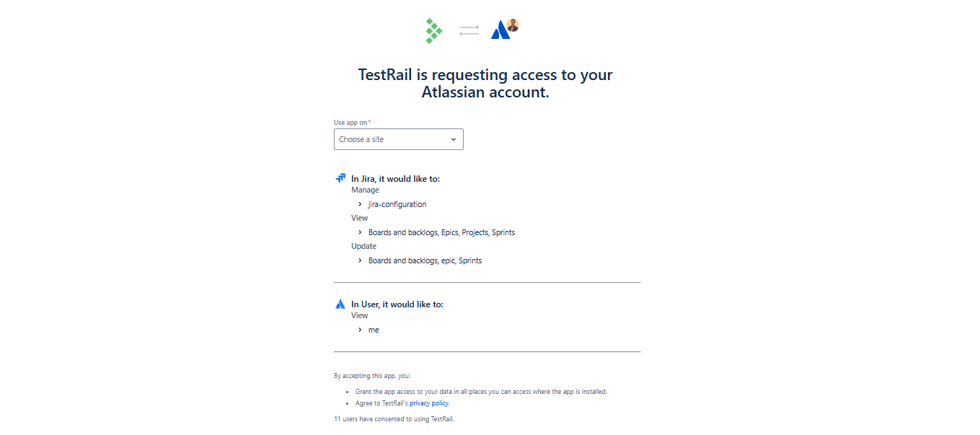This screenshot has width=980, height=435.
Task: Click '11 users have consented to using TestRail' text
Action: click(x=394, y=418)
